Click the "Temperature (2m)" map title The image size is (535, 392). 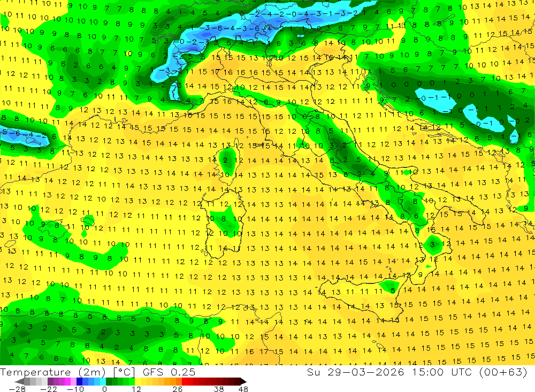pos(53,372)
